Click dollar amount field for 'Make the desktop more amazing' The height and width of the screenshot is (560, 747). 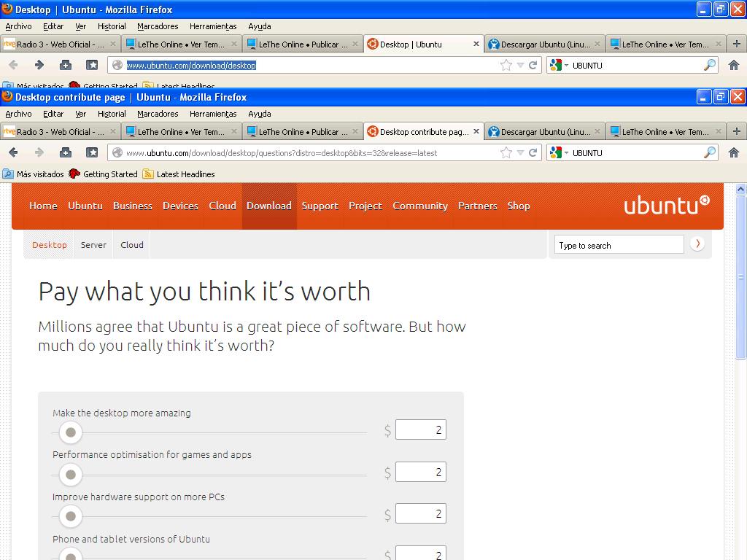(421, 429)
